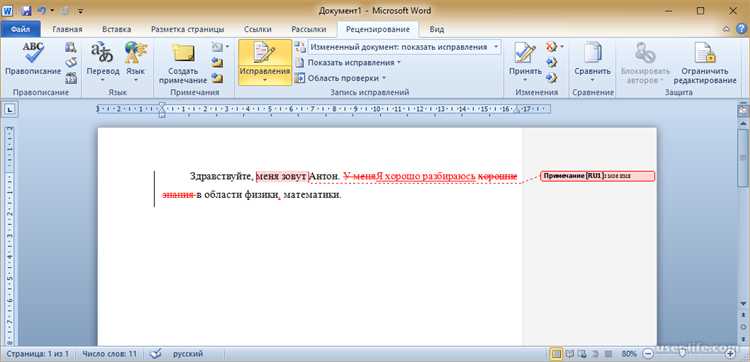Click the inserted text 'Я хорошо разбираюсь'
The width and height of the screenshot is (750, 362).
pyautogui.click(x=426, y=176)
